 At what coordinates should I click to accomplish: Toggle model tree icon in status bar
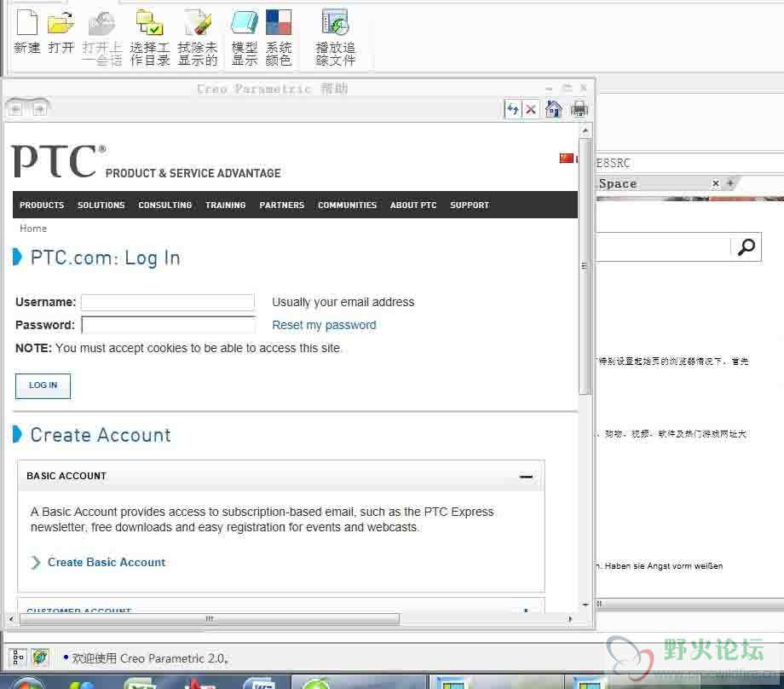(x=19, y=657)
